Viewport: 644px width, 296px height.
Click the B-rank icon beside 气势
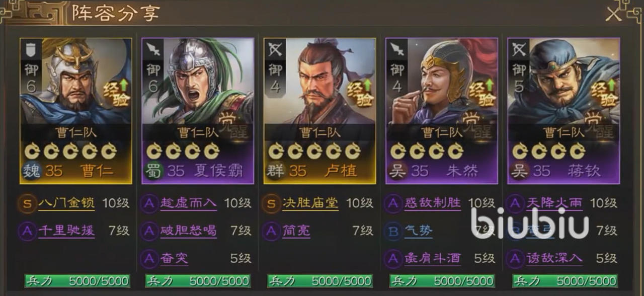click(393, 231)
